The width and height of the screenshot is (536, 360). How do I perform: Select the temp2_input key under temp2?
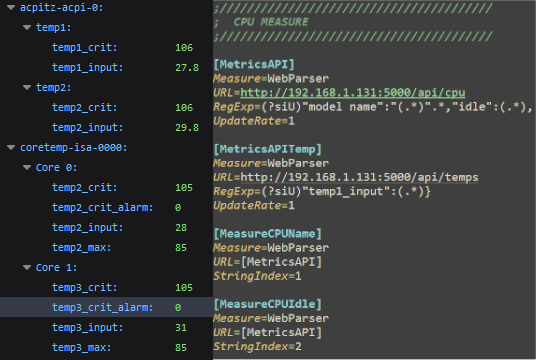click(x=88, y=128)
